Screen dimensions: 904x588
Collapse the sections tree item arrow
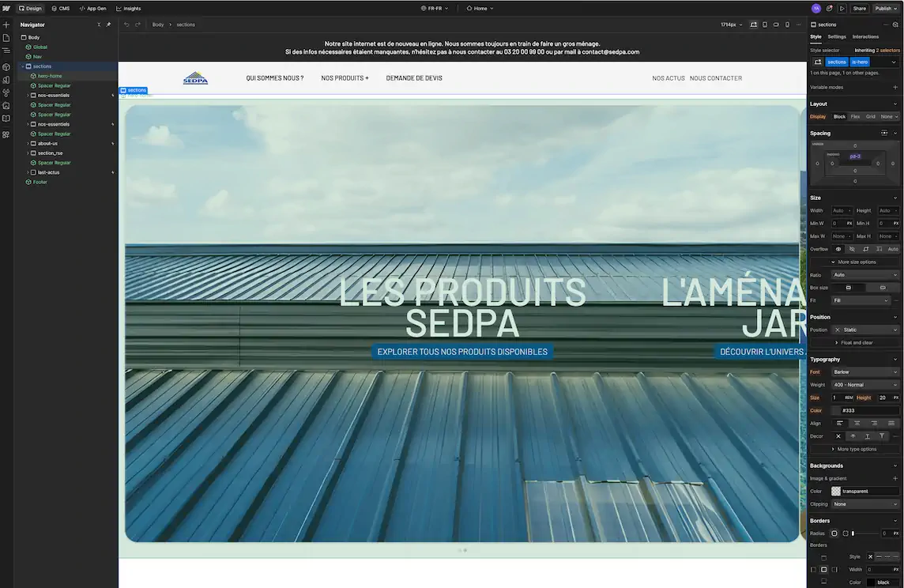(22, 66)
